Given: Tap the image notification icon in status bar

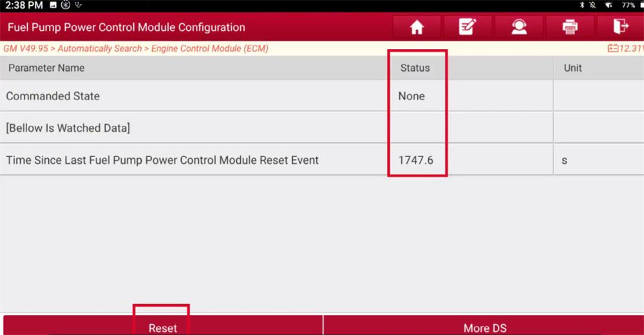Looking at the screenshot, I should (53, 5).
